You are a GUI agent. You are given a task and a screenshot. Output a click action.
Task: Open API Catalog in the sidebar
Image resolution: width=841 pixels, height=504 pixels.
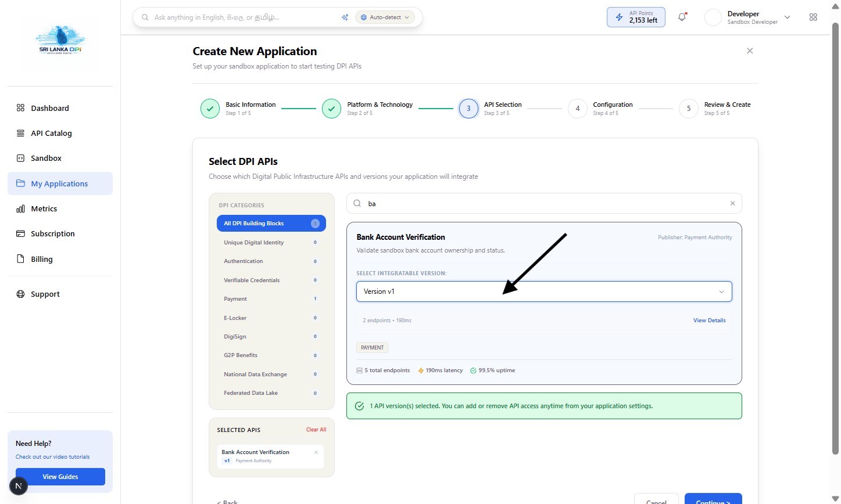(60, 133)
